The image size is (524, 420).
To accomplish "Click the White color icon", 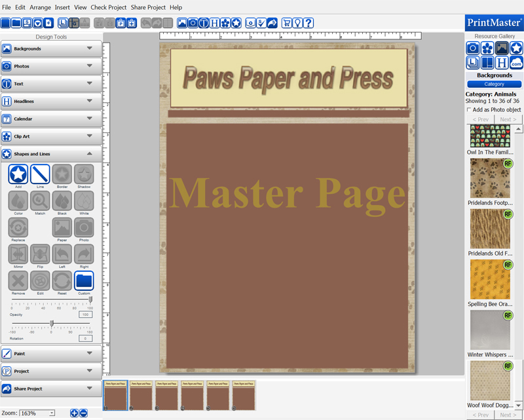I will [84, 200].
